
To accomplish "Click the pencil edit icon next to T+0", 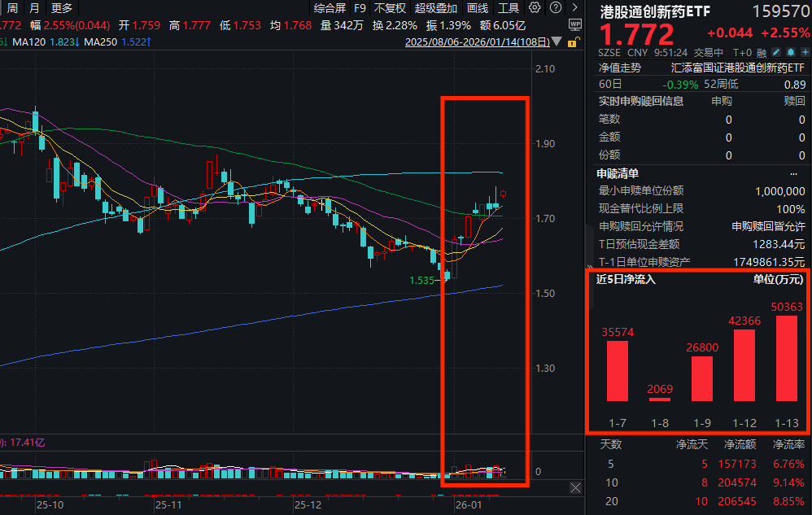I will (775, 51).
